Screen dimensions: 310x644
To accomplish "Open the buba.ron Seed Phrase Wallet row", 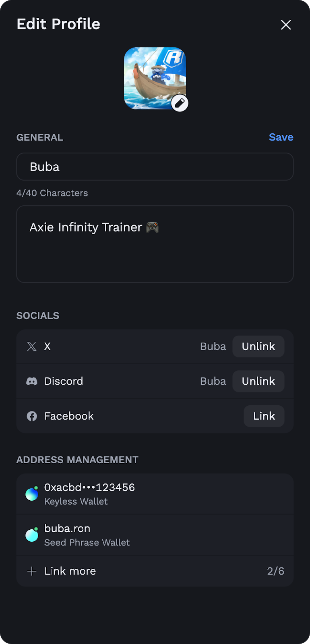I will (x=155, y=535).
